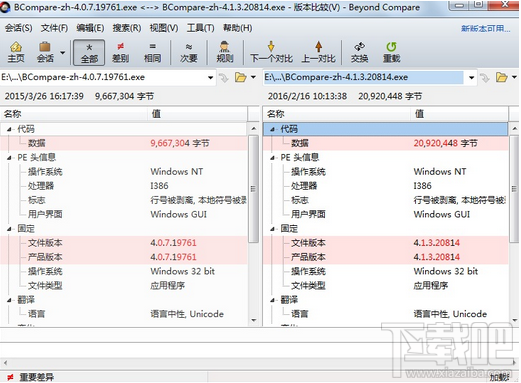Select left 标志 row 行号被剥离
This screenshot has width=521, height=383.
click(124, 200)
